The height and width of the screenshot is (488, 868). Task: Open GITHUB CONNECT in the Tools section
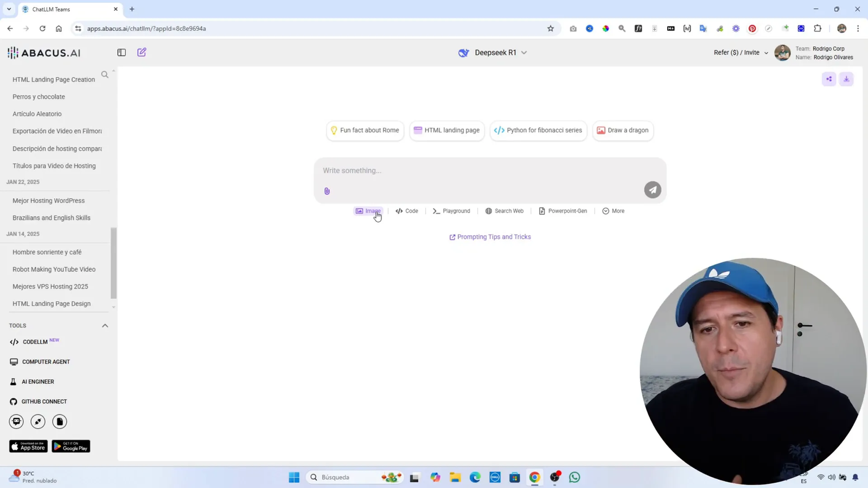38,401
